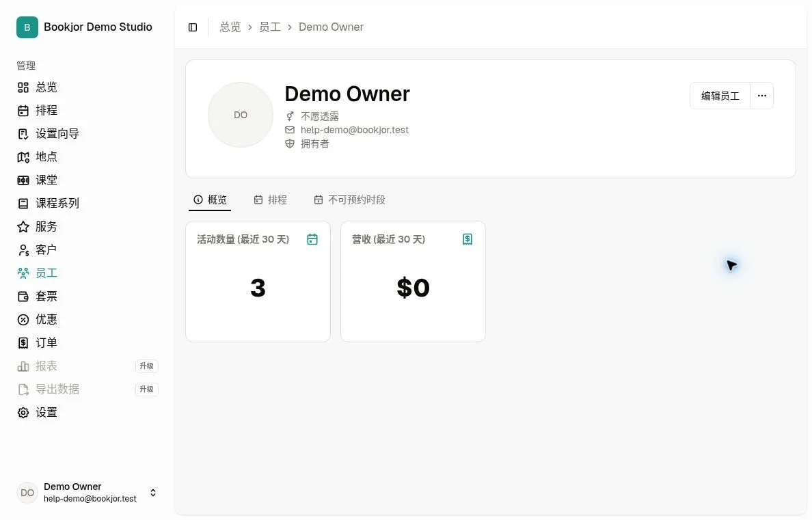
Task: Open the 总览 dashboard icon in sidebar
Action: tap(23, 87)
